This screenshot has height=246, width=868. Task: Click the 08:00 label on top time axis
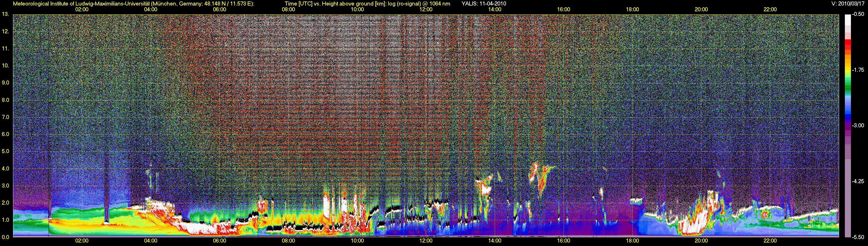click(x=288, y=10)
